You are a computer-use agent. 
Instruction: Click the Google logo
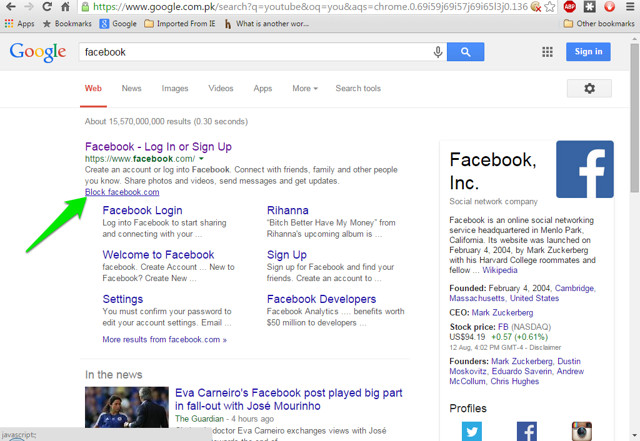38,52
